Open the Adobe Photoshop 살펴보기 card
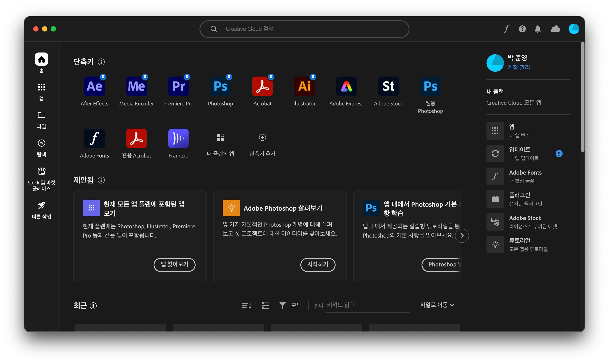The height and width of the screenshot is (364, 609). pos(280,236)
